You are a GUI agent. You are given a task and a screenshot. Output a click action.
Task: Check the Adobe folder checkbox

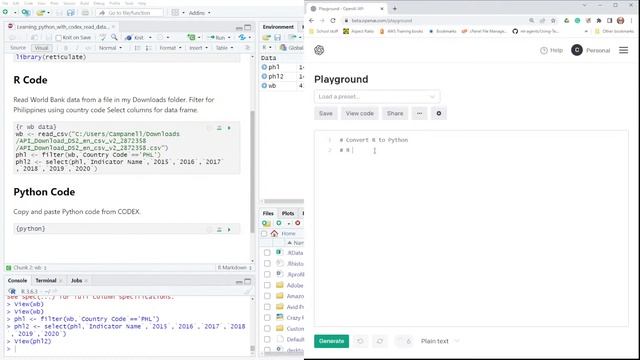coord(267,285)
